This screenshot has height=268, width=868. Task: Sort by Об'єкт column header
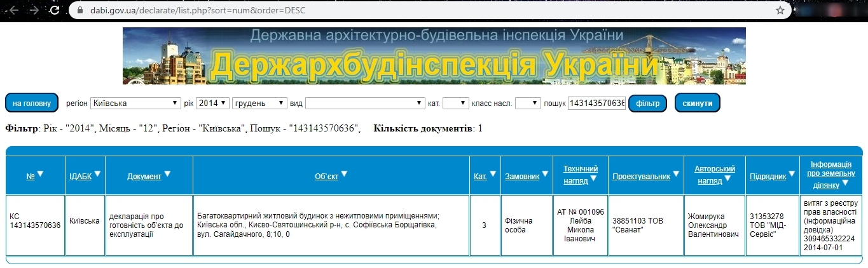click(x=326, y=176)
